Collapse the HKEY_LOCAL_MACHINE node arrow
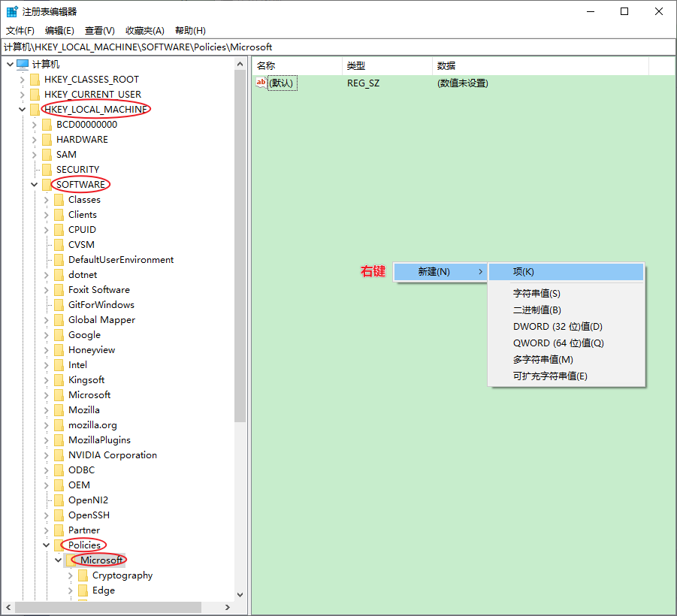Viewport: 677px width, 616px height. tap(22, 110)
